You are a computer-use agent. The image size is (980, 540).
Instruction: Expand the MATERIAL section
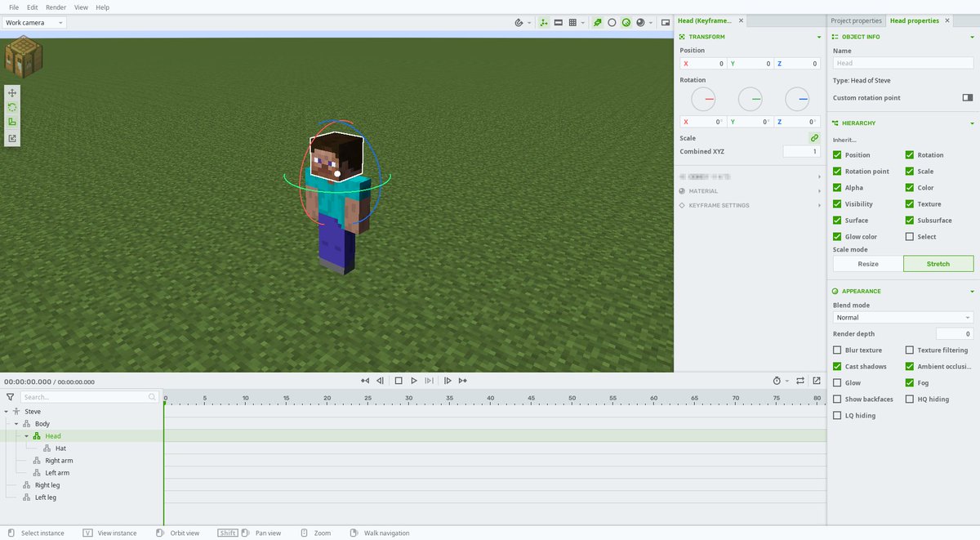(x=819, y=191)
